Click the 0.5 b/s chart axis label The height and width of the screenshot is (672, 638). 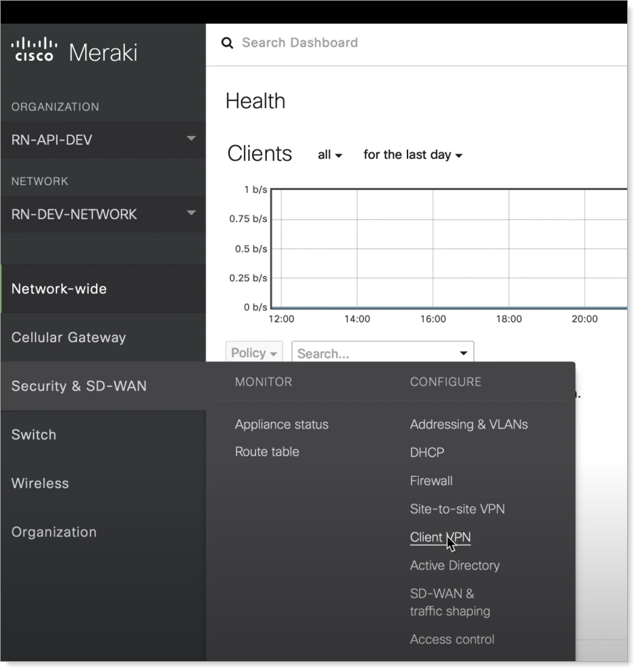point(251,249)
